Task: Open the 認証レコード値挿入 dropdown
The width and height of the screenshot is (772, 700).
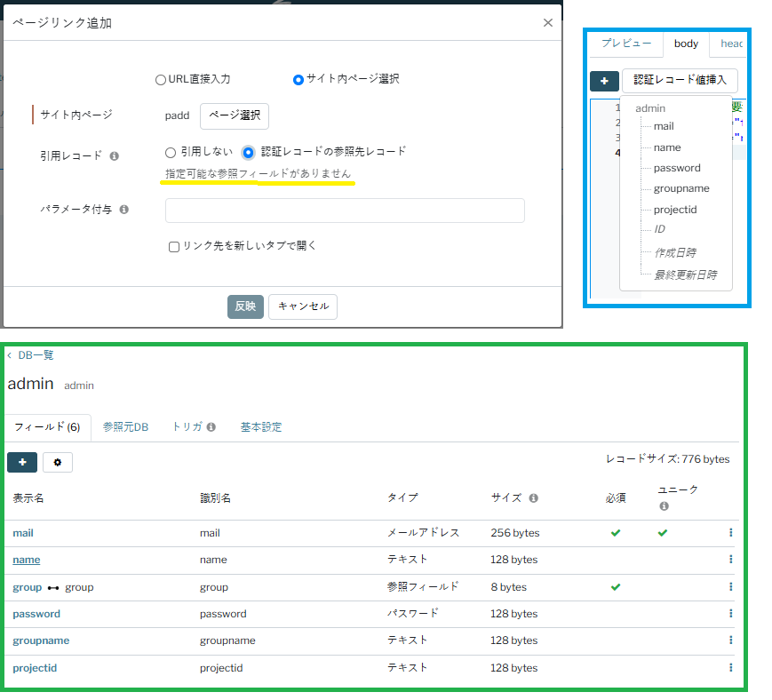Action: click(x=680, y=80)
